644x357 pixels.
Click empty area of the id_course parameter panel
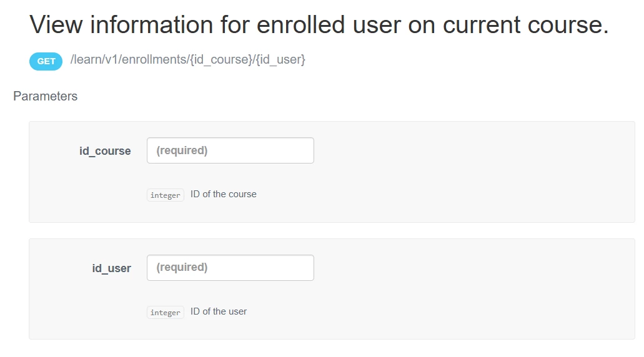tap(468, 175)
